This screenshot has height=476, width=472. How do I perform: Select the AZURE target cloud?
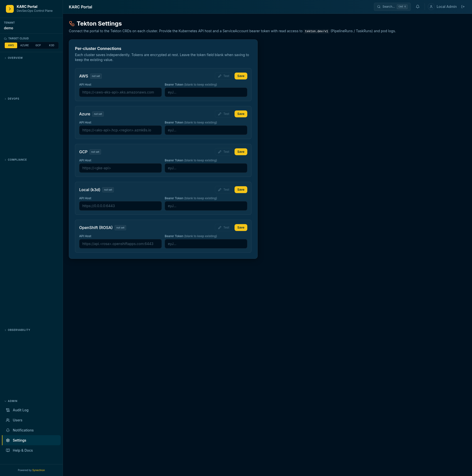[x=24, y=45]
